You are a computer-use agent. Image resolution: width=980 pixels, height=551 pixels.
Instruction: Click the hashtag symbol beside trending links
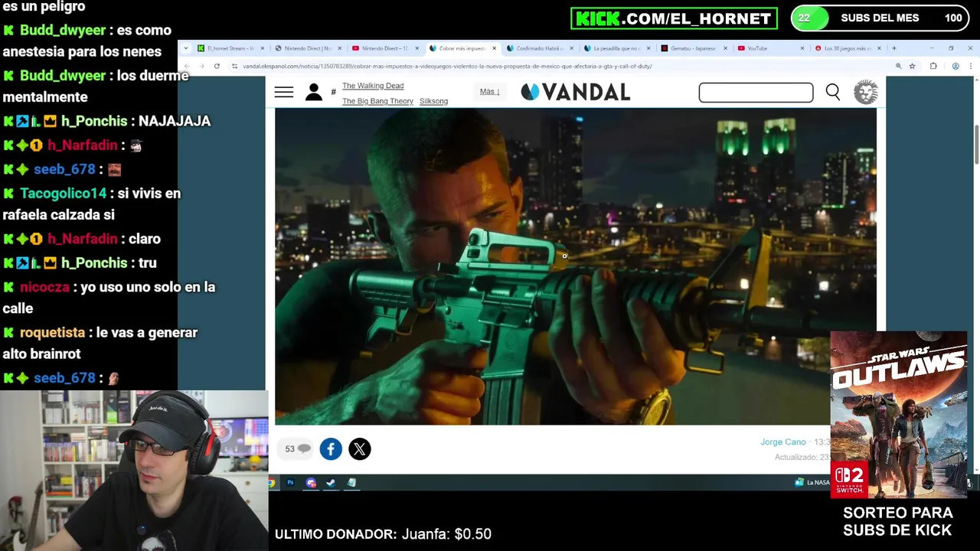333,93
